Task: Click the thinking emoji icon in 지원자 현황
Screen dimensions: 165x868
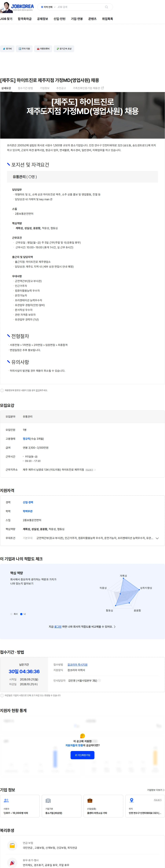Action: point(82,736)
